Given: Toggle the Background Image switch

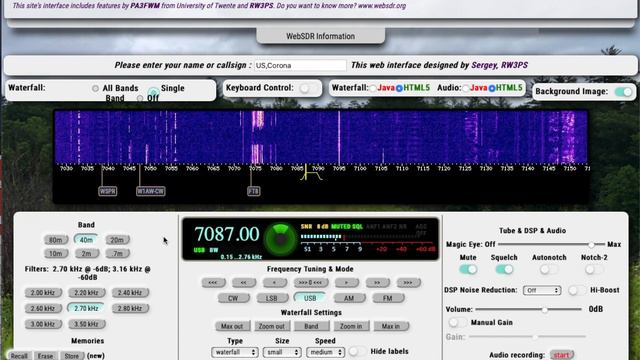Looking at the screenshot, I should [x=624, y=92].
